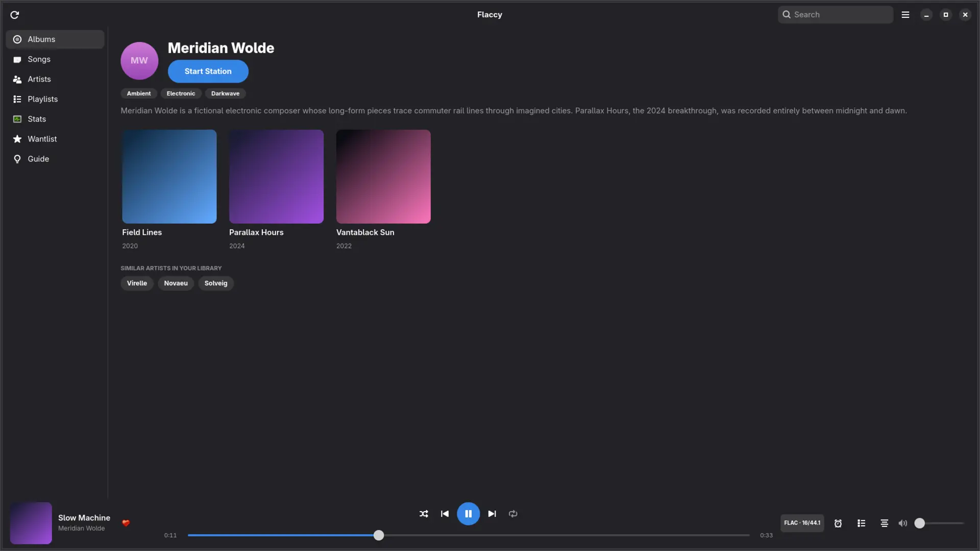Click the Wantlist star icon
Viewport: 980px width, 551px height.
pyautogui.click(x=17, y=139)
